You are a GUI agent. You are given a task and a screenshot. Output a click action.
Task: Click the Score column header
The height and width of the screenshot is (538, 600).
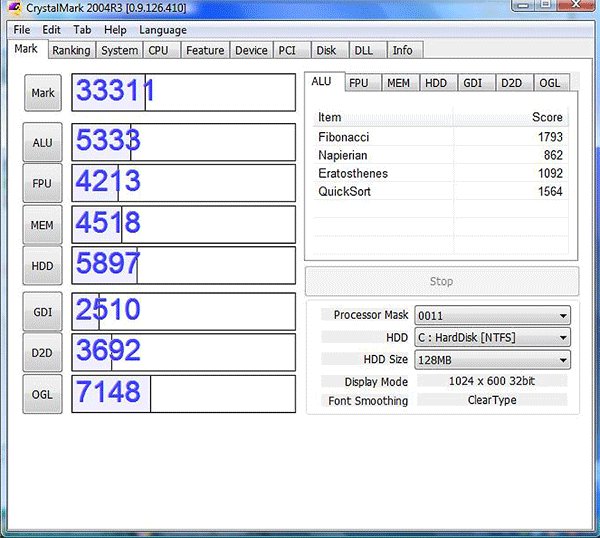point(511,117)
